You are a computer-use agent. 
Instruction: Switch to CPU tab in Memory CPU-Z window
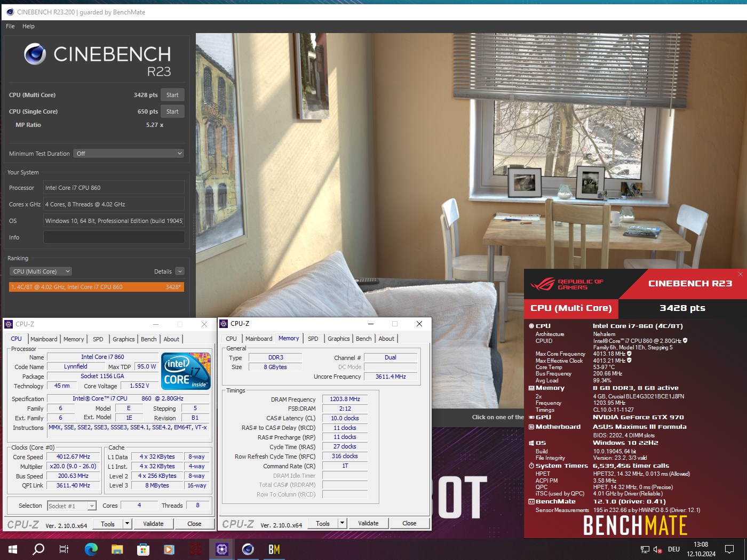point(231,339)
